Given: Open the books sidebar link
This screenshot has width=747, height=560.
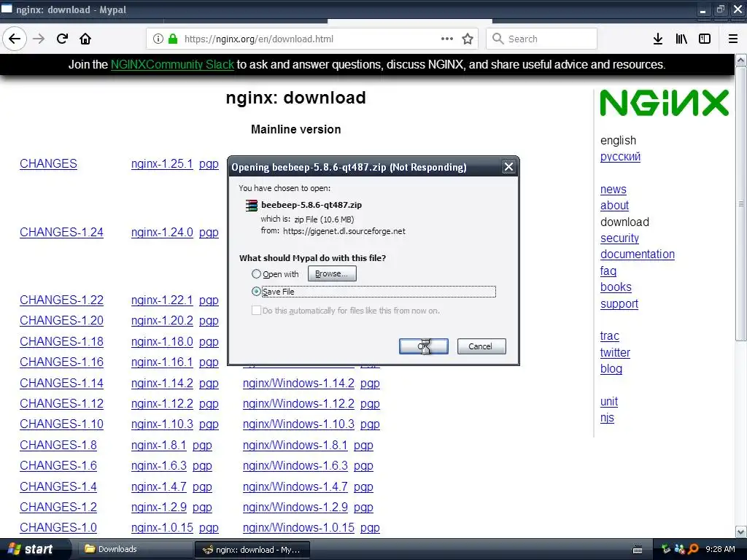Looking at the screenshot, I should 616,287.
